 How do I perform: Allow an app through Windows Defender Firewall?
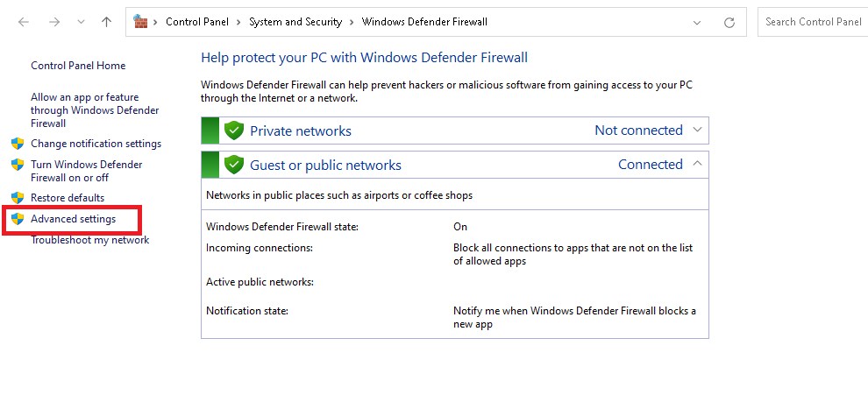(95, 110)
